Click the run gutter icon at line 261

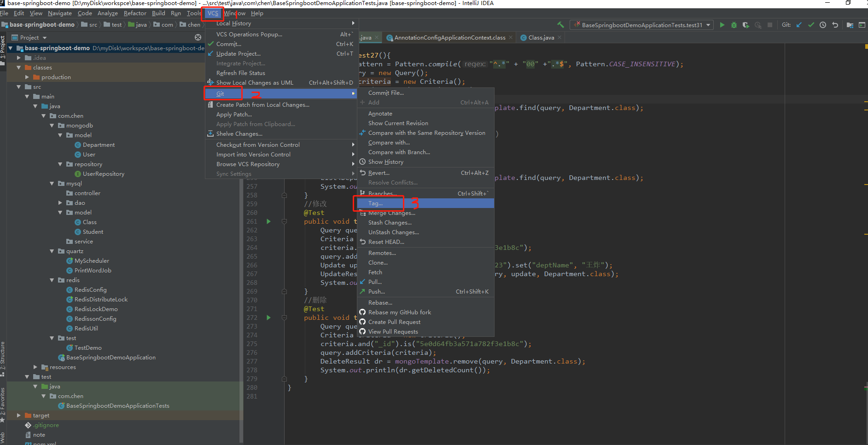pyautogui.click(x=268, y=221)
